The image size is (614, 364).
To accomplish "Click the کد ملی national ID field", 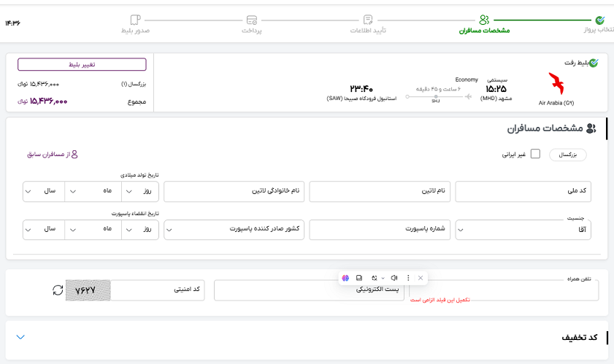I will [x=524, y=191].
